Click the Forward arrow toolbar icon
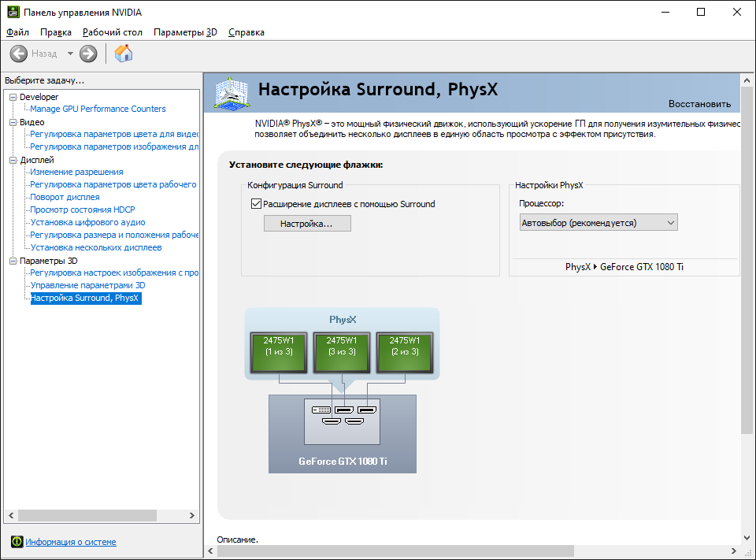Viewport: 756px width, 560px height. 88,54
